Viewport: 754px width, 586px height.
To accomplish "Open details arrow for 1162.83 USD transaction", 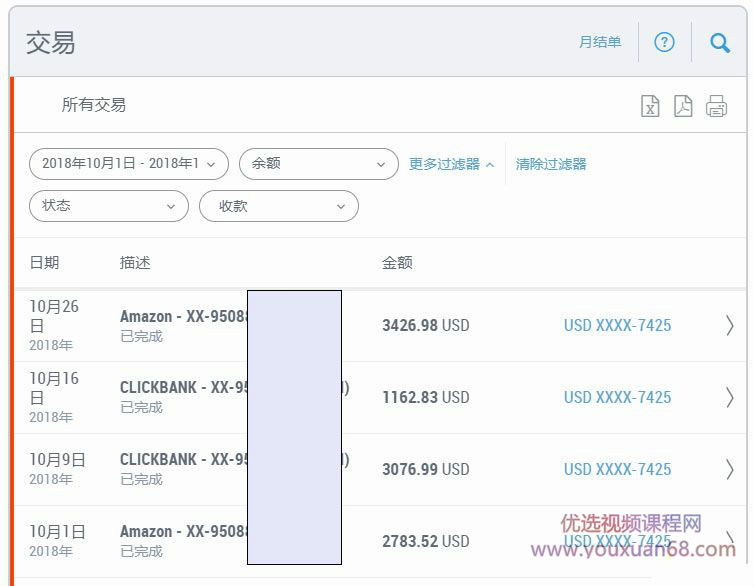I will pos(729,397).
